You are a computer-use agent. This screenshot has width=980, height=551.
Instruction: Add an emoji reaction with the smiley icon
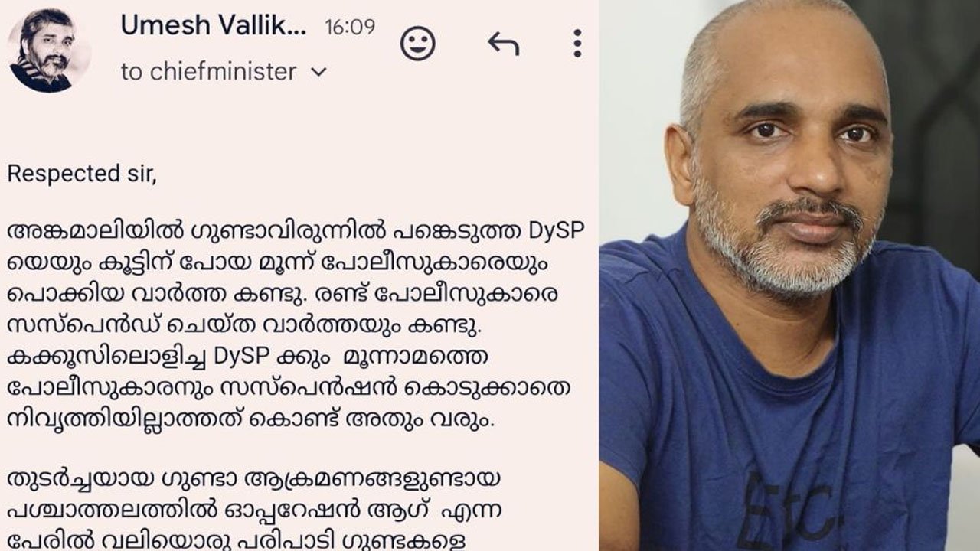click(x=417, y=44)
